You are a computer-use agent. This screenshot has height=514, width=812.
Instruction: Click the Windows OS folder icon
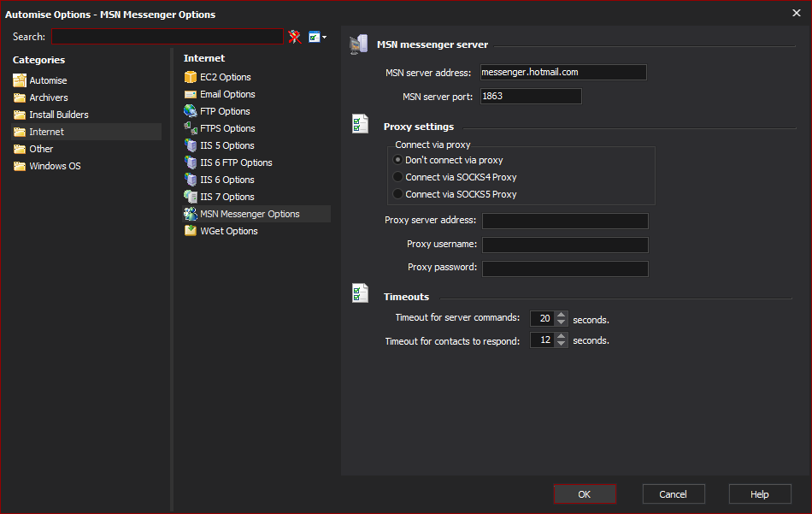pos(20,166)
